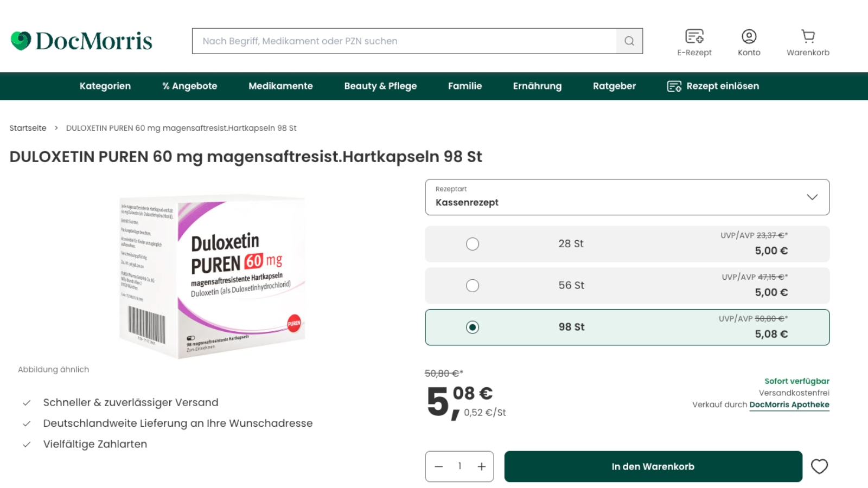Select the 98 St package radio button

[x=473, y=328]
